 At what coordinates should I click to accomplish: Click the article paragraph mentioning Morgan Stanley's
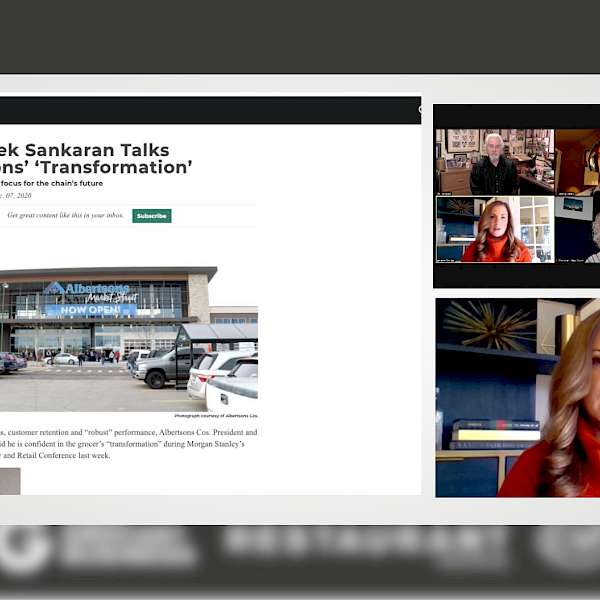coord(128,443)
